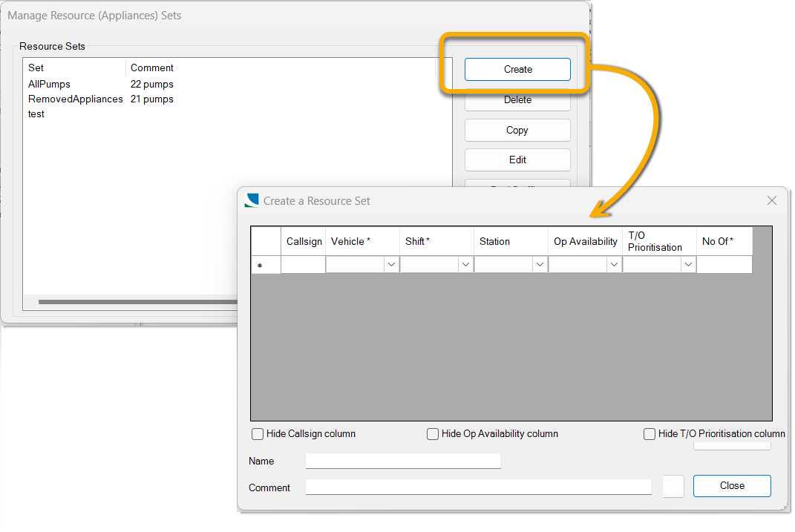This screenshot has width=795, height=532.
Task: Tick the Hide Callsign column checkbox
Action: pyautogui.click(x=258, y=434)
